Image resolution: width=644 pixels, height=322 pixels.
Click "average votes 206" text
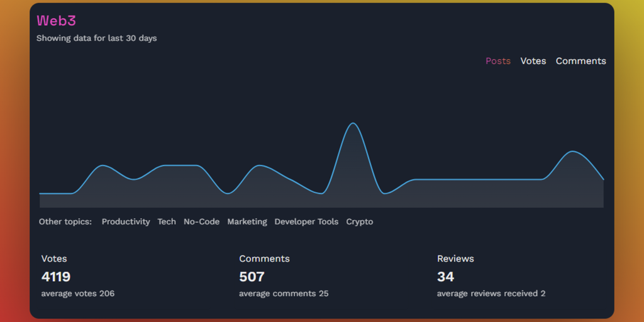tap(78, 294)
